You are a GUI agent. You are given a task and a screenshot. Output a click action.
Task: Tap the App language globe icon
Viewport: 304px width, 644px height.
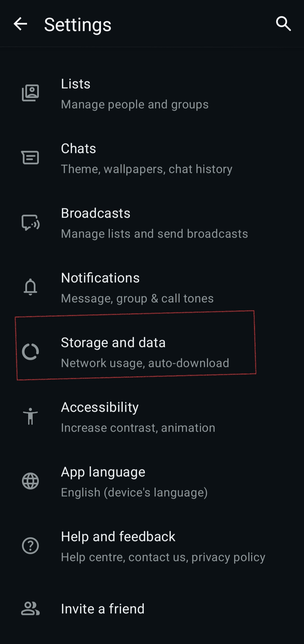[30, 481]
